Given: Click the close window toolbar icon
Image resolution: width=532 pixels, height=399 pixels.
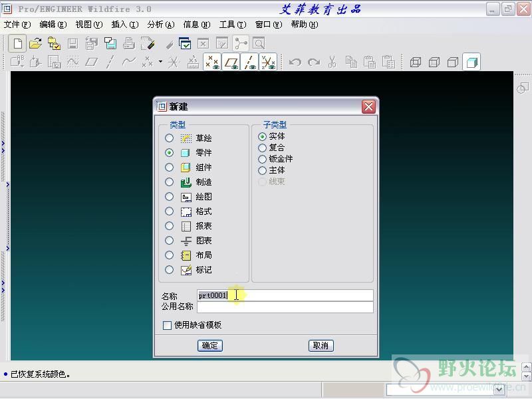Looking at the screenshot, I should point(203,44).
